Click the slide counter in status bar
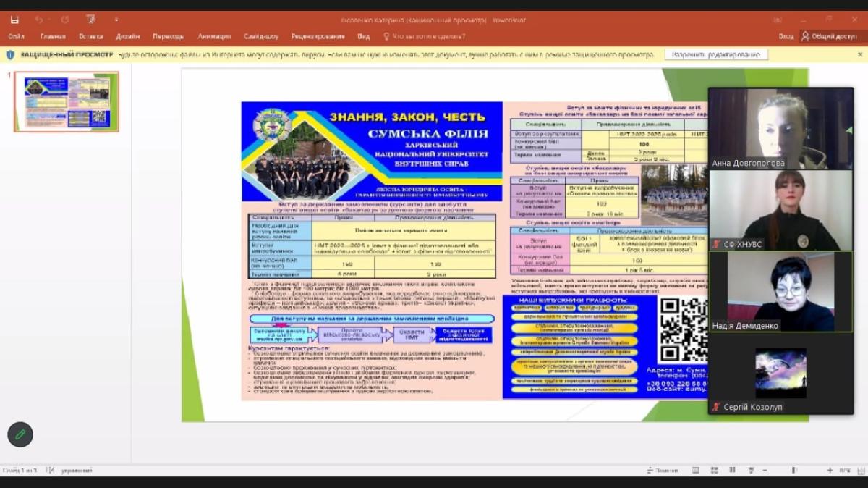This screenshot has width=868, height=488. pos(20,471)
